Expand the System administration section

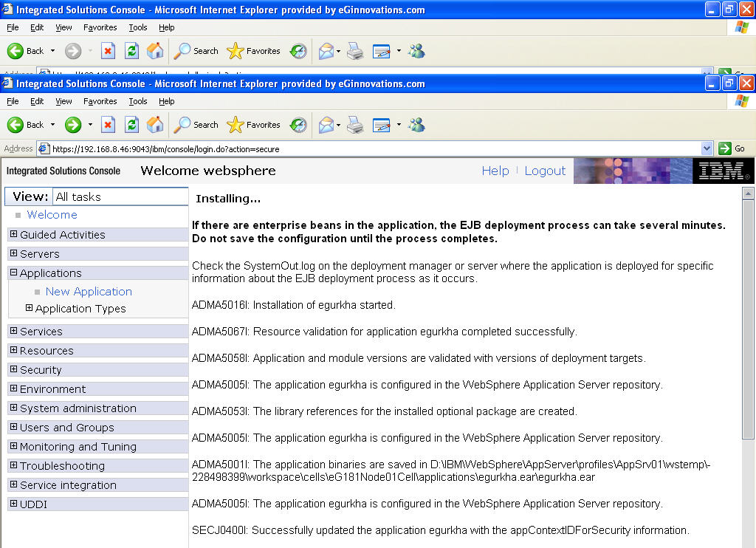coord(13,408)
